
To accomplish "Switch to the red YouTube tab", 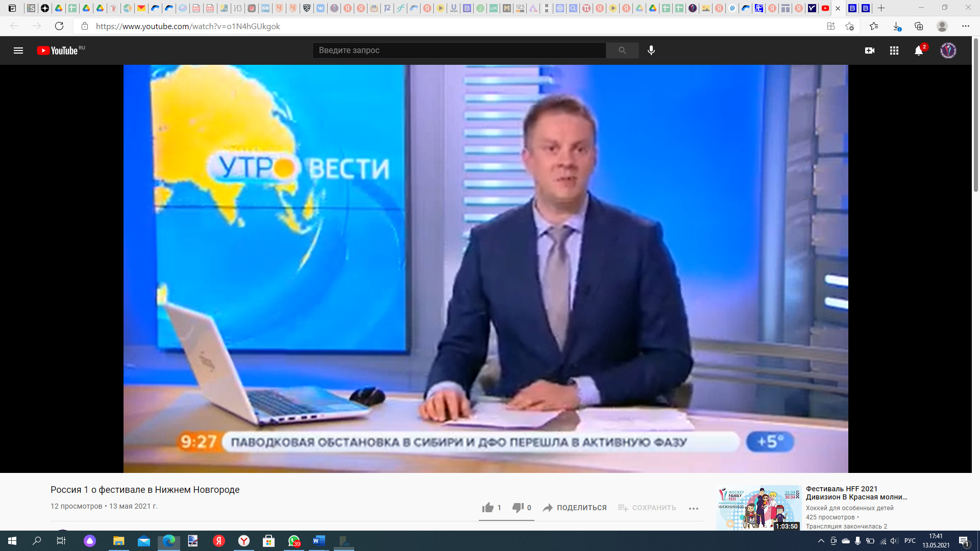I will click(825, 8).
